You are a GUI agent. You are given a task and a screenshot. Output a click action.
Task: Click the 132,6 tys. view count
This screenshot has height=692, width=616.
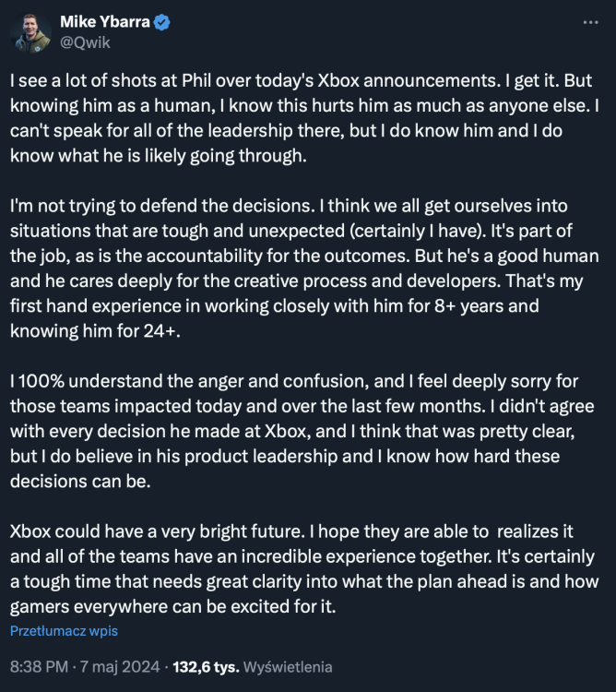pos(206,667)
